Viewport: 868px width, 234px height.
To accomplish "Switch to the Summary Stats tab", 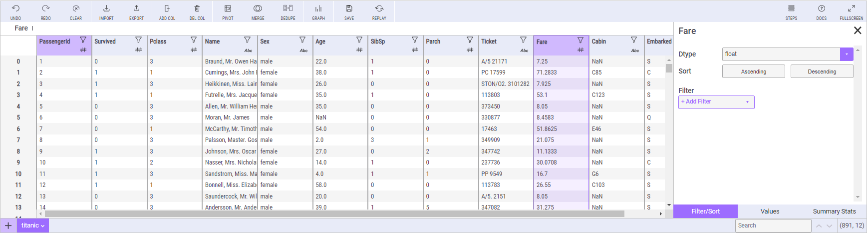I will pyautogui.click(x=834, y=211).
